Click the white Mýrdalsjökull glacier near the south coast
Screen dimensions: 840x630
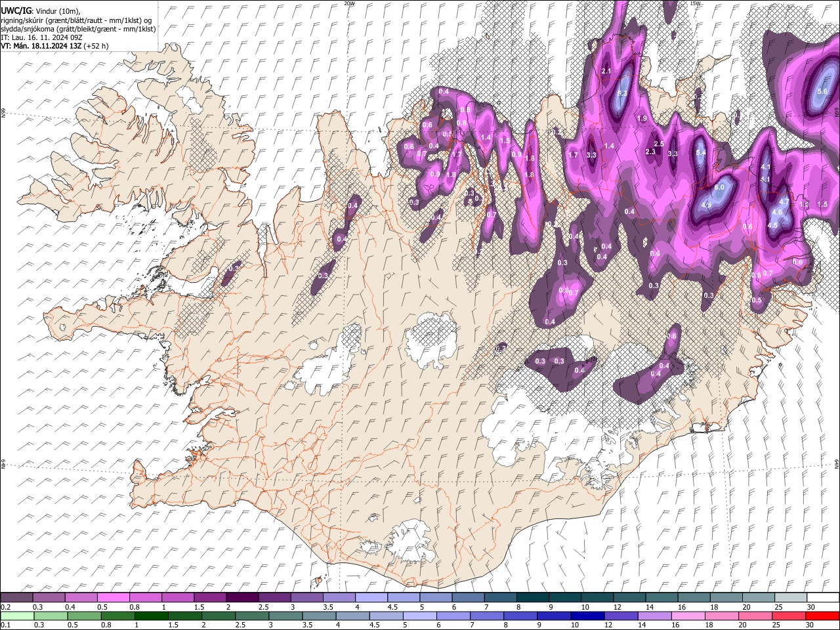pos(412,541)
